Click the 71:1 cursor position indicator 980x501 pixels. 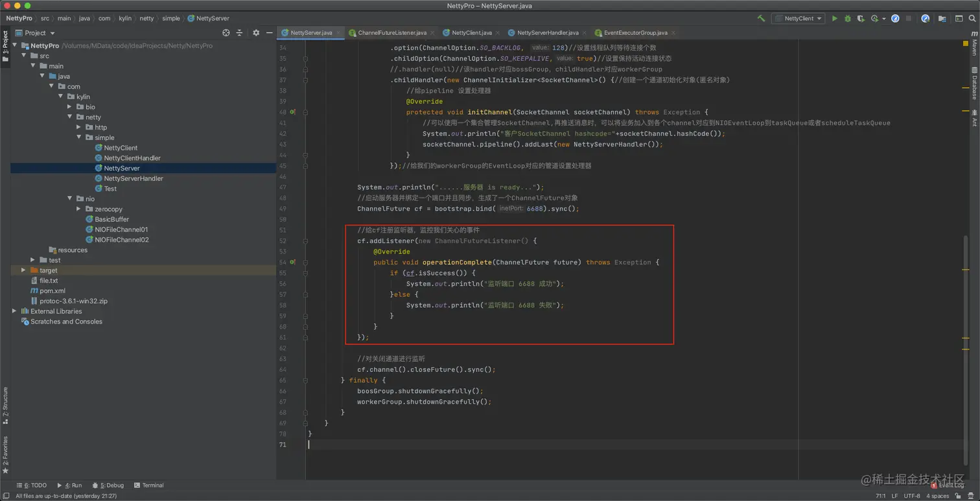(x=881, y=496)
